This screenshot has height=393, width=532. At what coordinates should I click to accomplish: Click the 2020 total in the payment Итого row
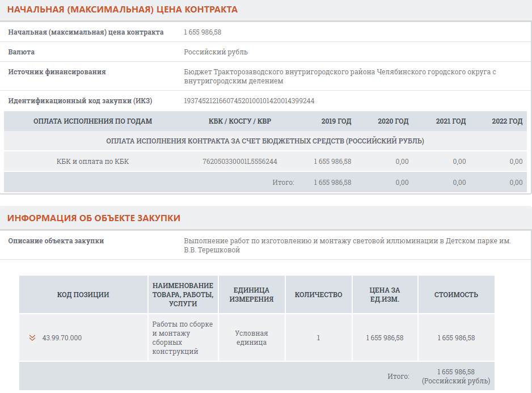tap(402, 183)
